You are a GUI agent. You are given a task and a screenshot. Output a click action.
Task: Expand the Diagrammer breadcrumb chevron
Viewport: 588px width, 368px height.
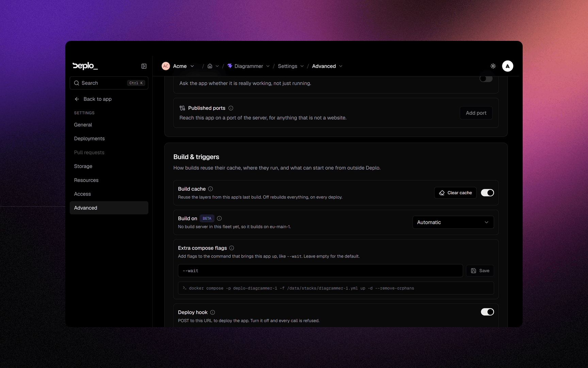(268, 66)
